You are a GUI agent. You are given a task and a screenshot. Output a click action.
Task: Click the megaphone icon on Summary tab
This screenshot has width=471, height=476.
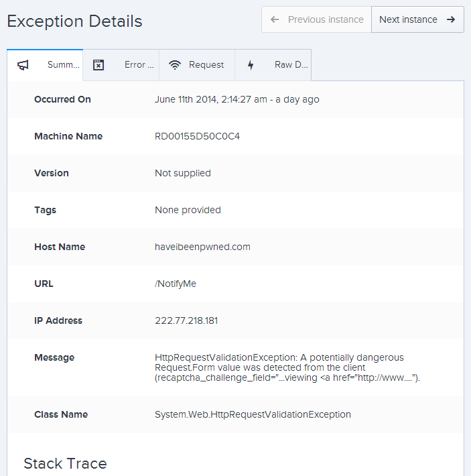coord(23,65)
